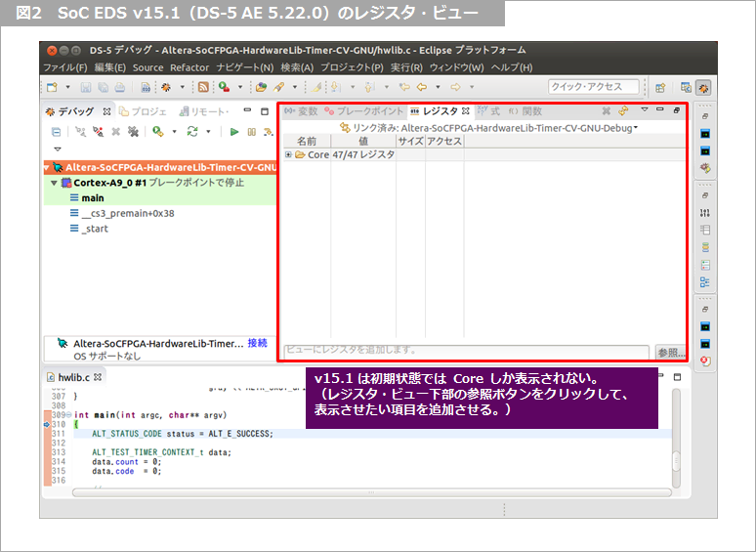The image size is (756, 552).
Task: Switch to the ブレークポイント tab
Action: click(x=362, y=111)
